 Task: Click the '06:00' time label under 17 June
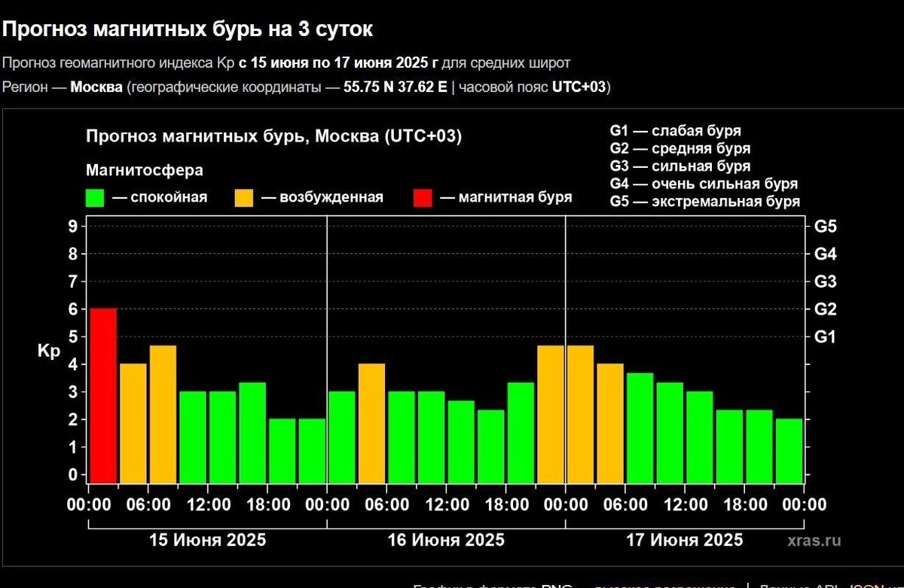[626, 504]
